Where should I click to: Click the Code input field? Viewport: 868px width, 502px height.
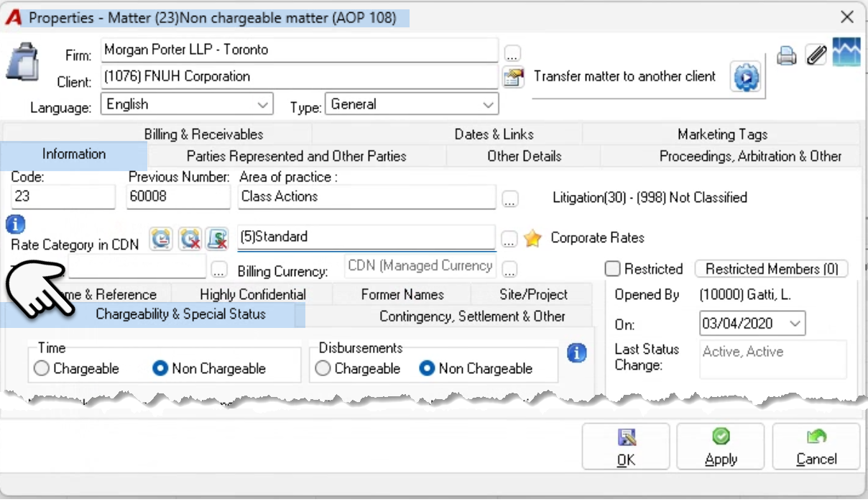click(x=63, y=196)
